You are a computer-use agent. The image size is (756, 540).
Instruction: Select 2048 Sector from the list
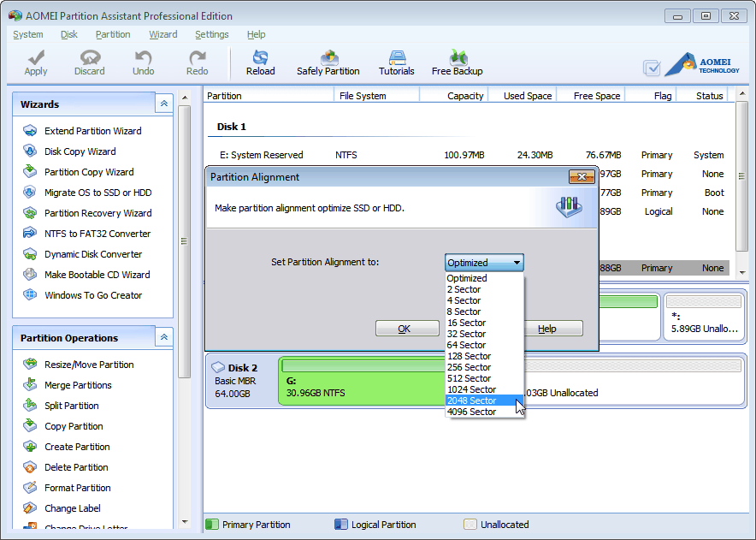pyautogui.click(x=471, y=401)
